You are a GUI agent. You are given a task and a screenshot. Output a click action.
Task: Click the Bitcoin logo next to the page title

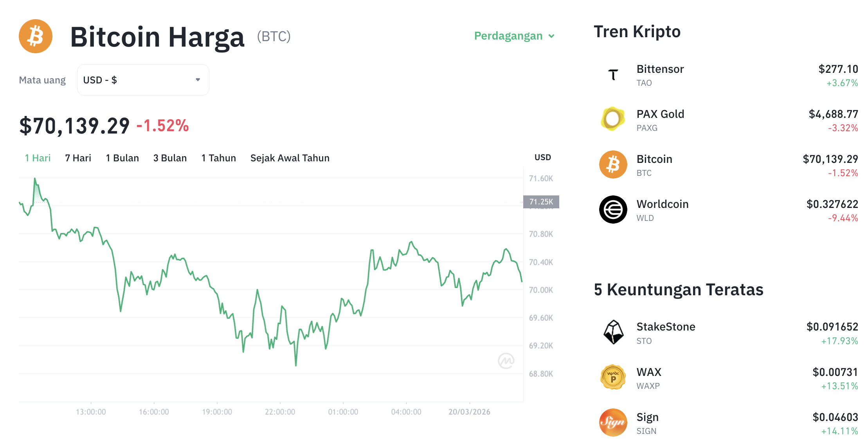pos(35,36)
